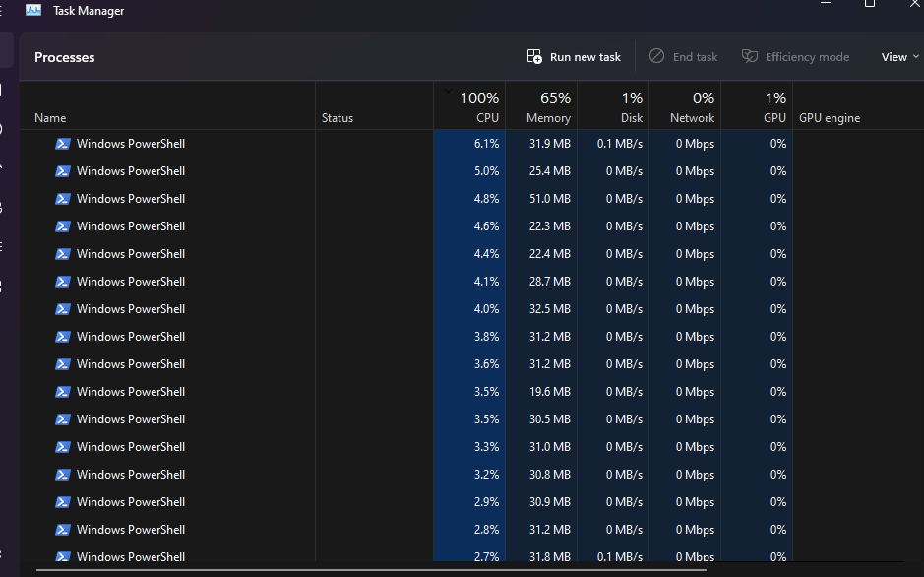Pick the PowerShell icon on the 4.0% CPU row
Image resolution: width=924 pixels, height=577 pixels.
tap(63, 309)
